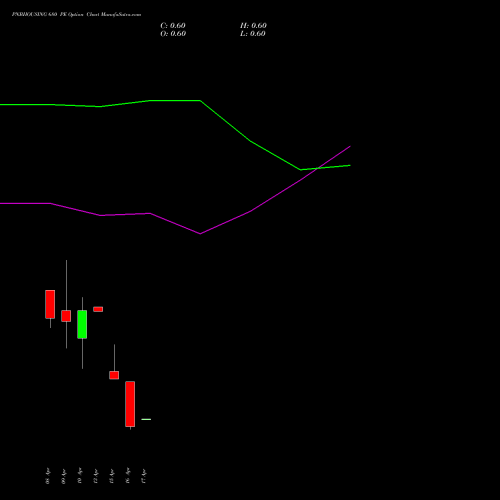The width and height of the screenshot is (500, 500).
Task: Select the high value "H: 0.60"
Action: click(x=253, y=26)
